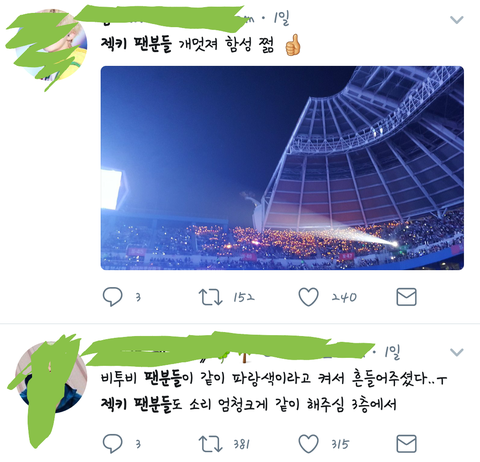Image resolution: width=480 pixels, height=462 pixels.
Task: Expand the second tweet's options chevron
Action: (x=457, y=352)
